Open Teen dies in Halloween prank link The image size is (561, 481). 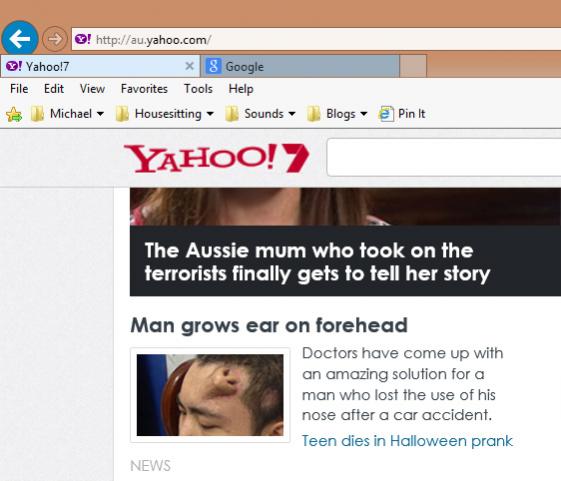408,441
